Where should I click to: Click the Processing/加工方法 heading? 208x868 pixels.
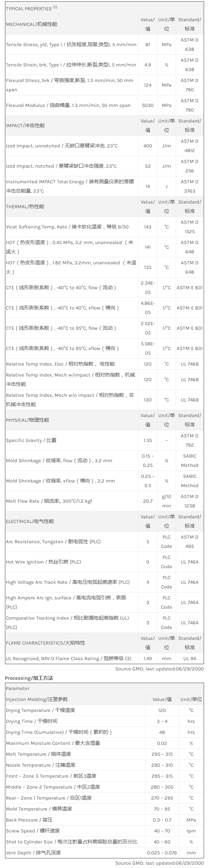(29, 678)
